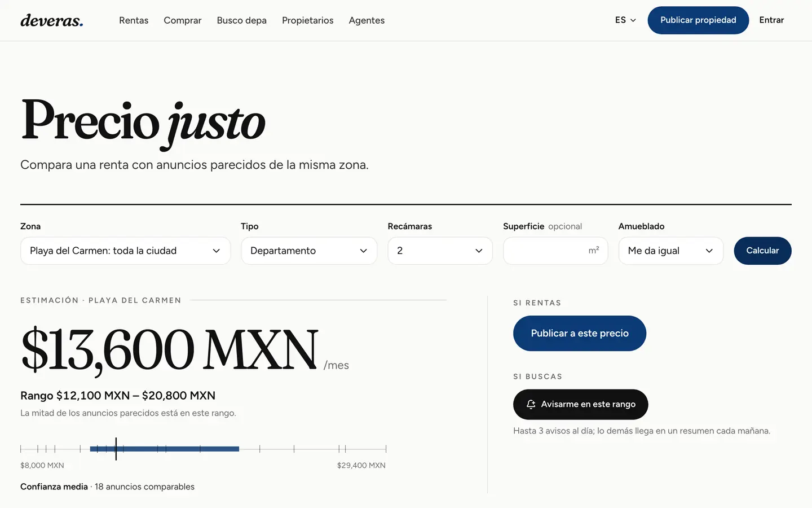Screen dimensions: 812x508
Task: Select Propietarios in the navigation
Action: click(307, 20)
